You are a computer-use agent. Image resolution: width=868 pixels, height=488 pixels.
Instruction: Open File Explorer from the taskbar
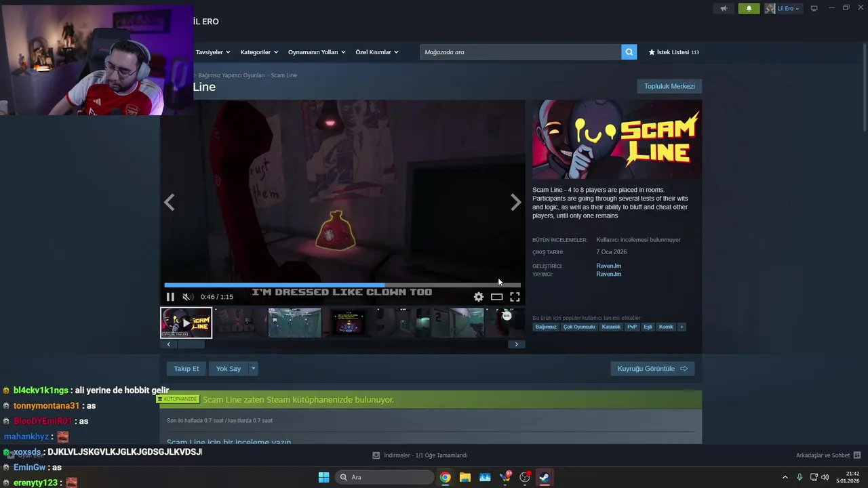[465, 477]
